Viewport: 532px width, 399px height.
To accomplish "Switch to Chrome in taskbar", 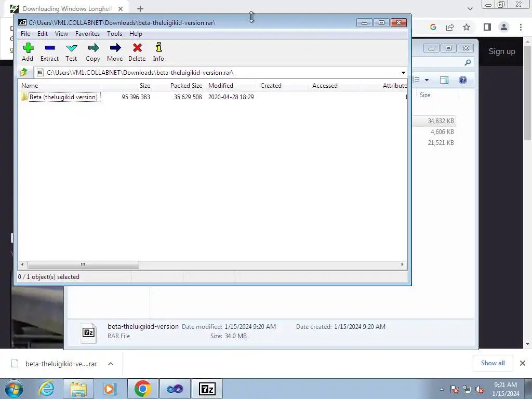I will (143, 389).
